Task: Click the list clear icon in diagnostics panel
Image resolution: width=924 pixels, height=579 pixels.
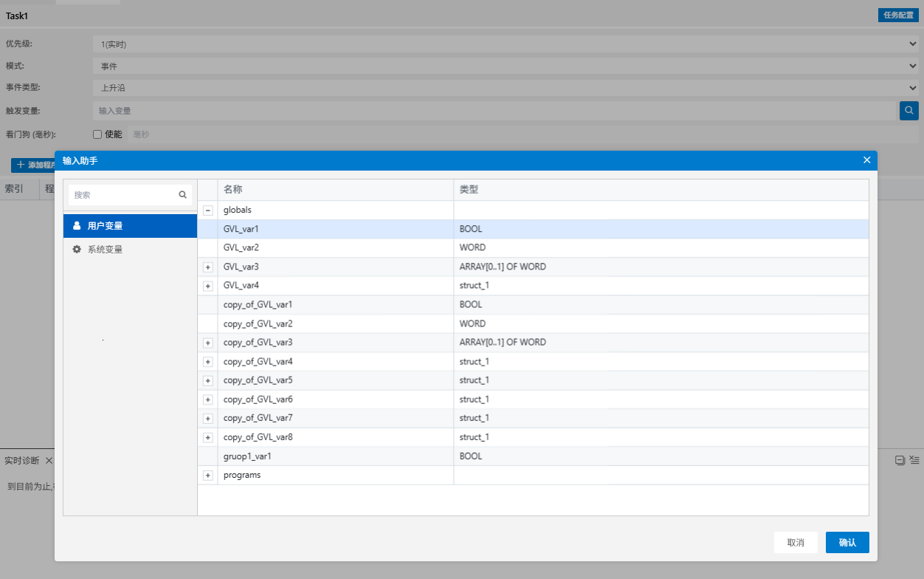Action: [914, 460]
